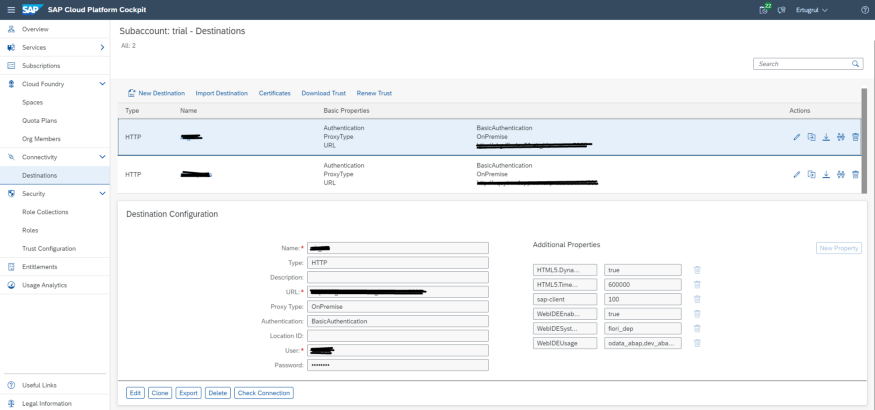Check connection of second destination row
This screenshot has width=875, height=410.
(x=841, y=175)
